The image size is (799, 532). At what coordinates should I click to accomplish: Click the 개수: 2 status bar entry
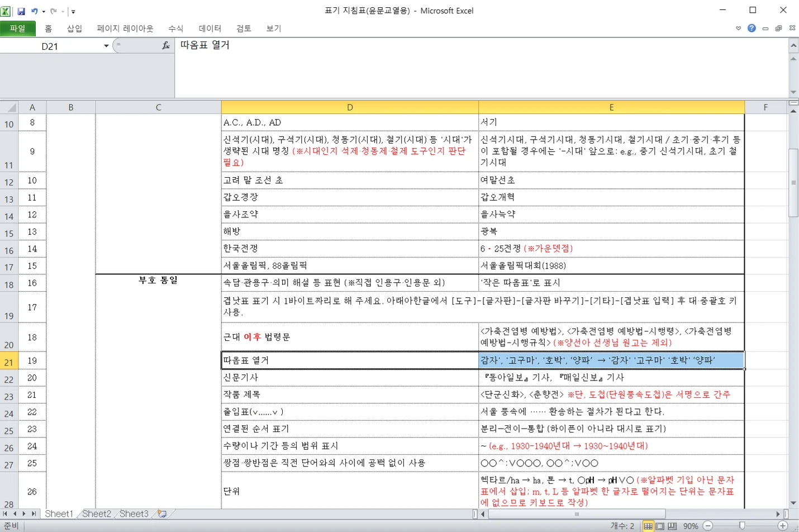[622, 526]
